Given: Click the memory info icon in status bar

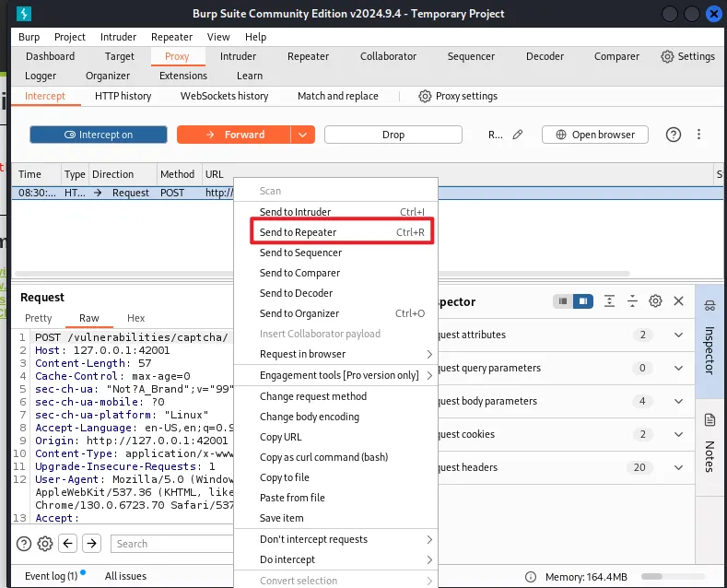Looking at the screenshot, I should pos(531,577).
